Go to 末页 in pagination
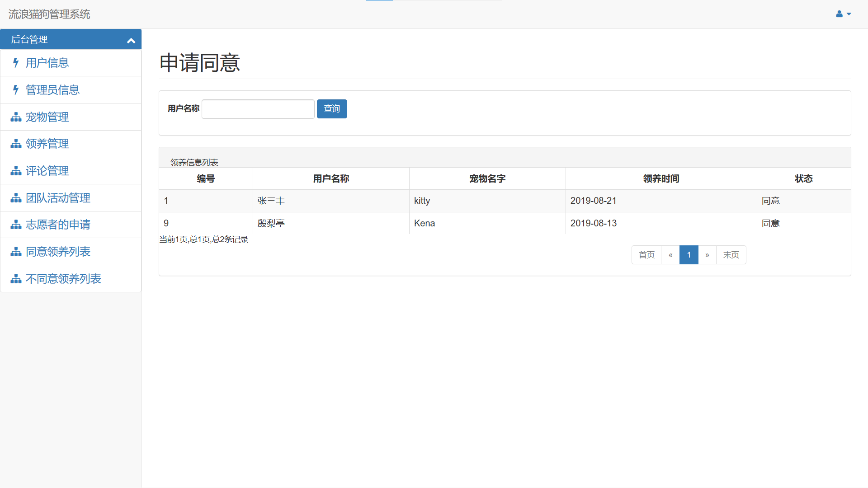The height and width of the screenshot is (488, 868). pos(731,255)
